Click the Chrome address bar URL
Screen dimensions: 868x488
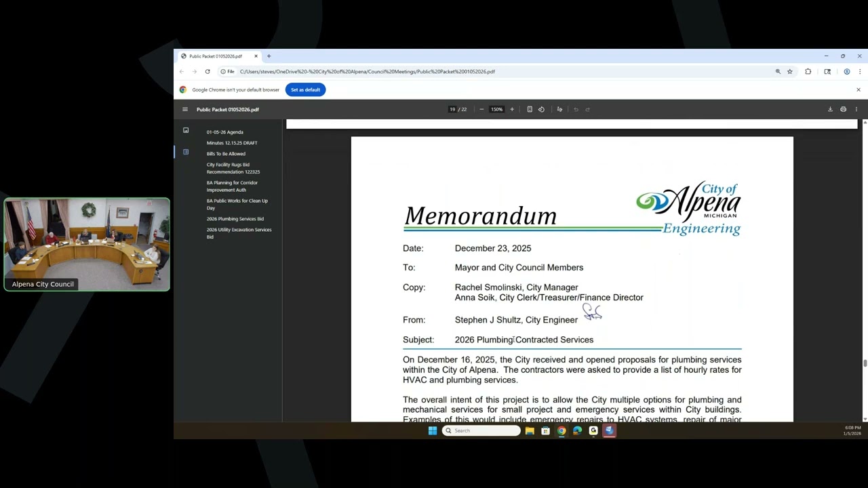(367, 71)
